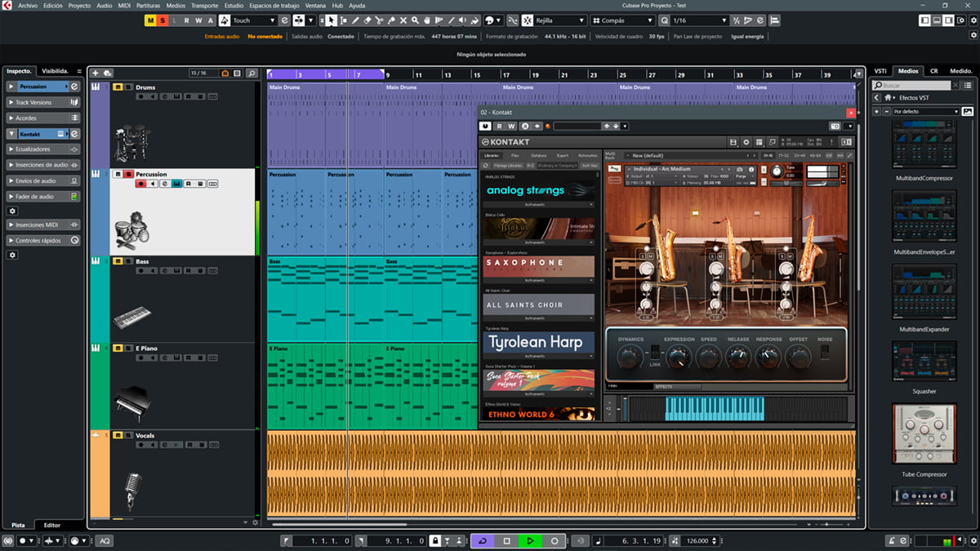
Task: Open the Touch automation mode dropdown
Action: click(x=252, y=20)
